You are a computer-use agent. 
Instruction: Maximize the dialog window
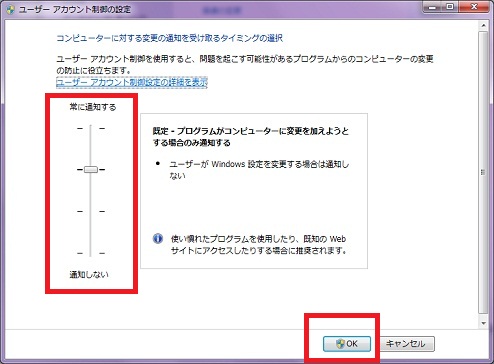450,7
